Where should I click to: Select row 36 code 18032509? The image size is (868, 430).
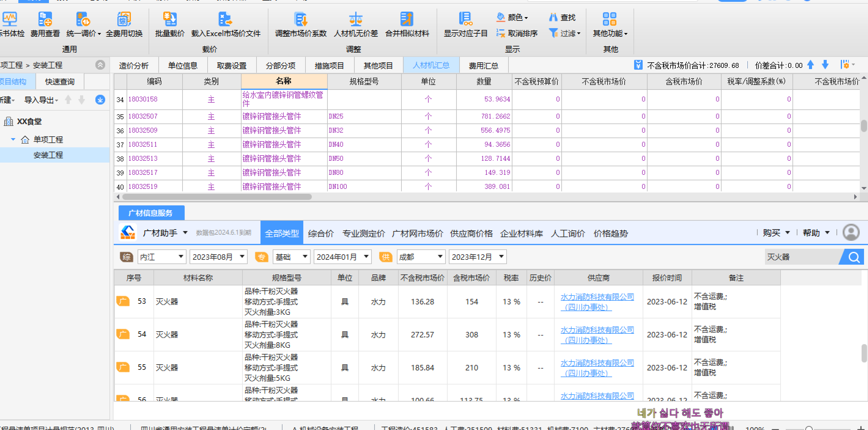142,130
